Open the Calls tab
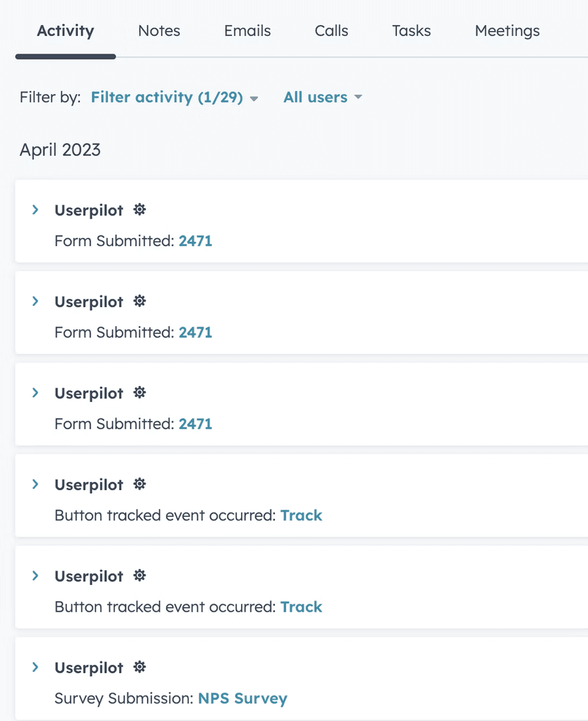588x721 pixels. [x=331, y=31]
